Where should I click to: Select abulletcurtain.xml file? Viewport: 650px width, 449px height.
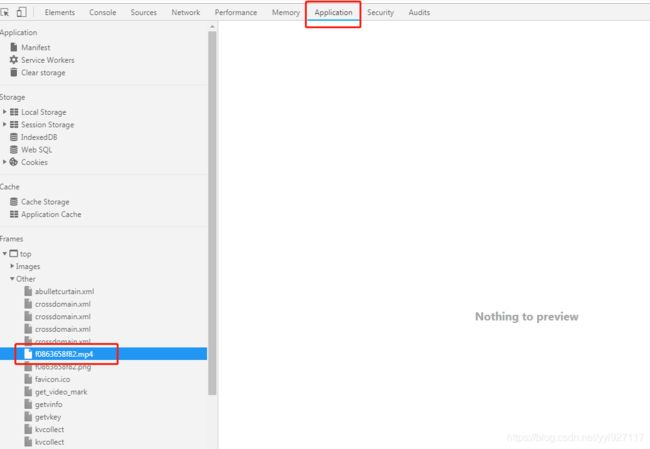(64, 291)
